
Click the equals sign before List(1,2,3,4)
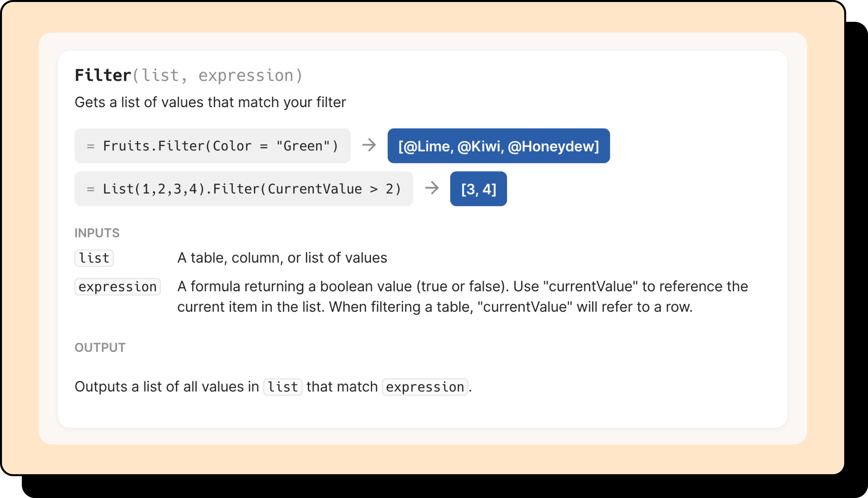pos(90,189)
